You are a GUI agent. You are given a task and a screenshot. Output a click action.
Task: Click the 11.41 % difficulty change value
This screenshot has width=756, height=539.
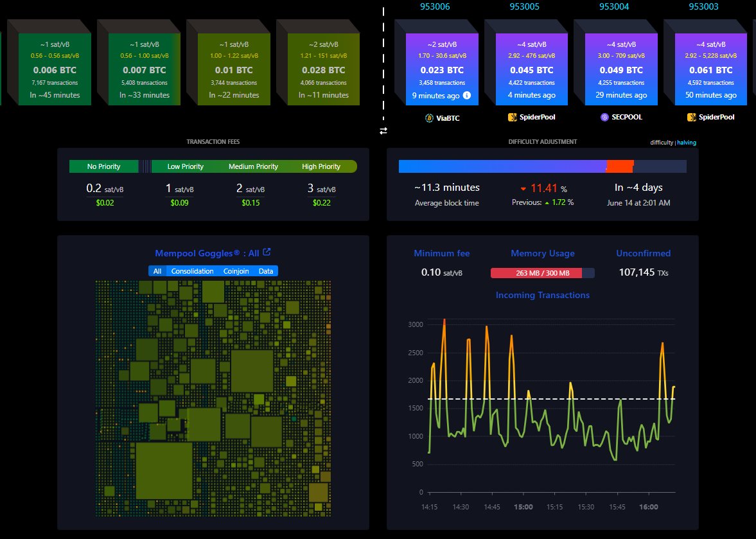pos(544,188)
